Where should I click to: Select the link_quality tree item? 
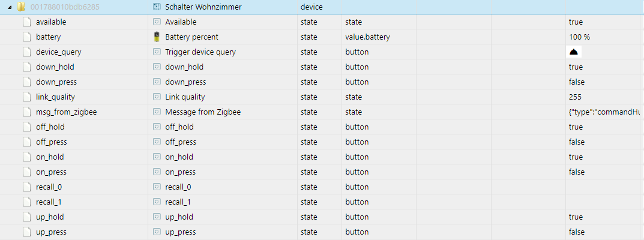(x=55, y=97)
